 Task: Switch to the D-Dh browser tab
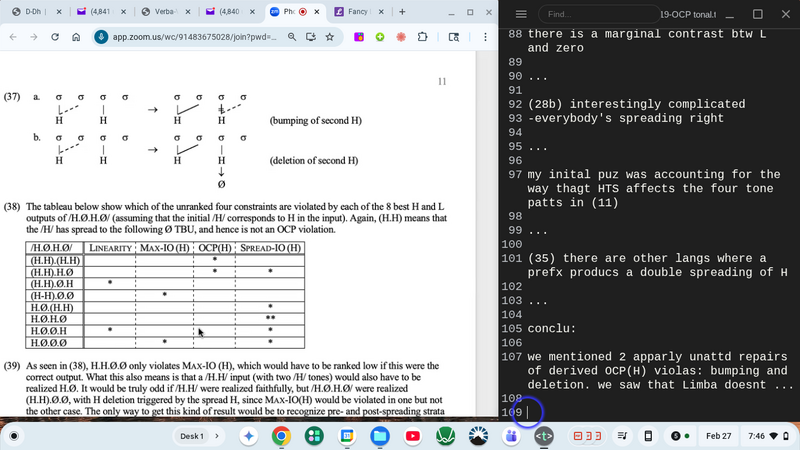(32, 12)
